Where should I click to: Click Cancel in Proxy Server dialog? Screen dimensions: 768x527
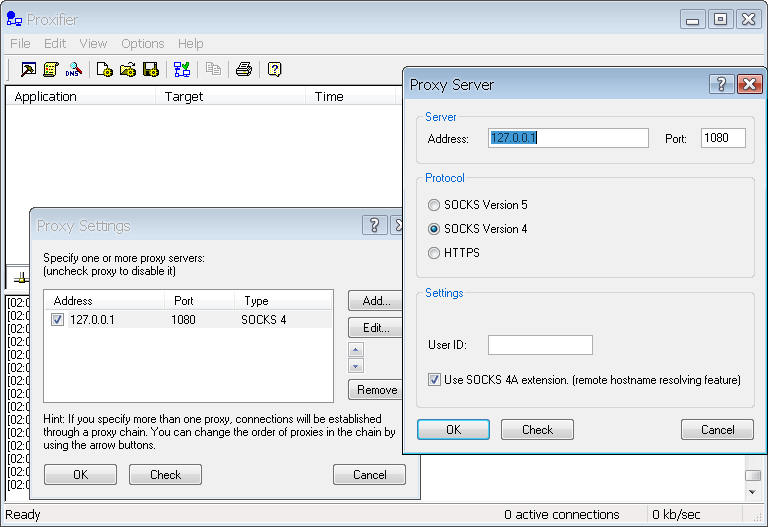(718, 430)
